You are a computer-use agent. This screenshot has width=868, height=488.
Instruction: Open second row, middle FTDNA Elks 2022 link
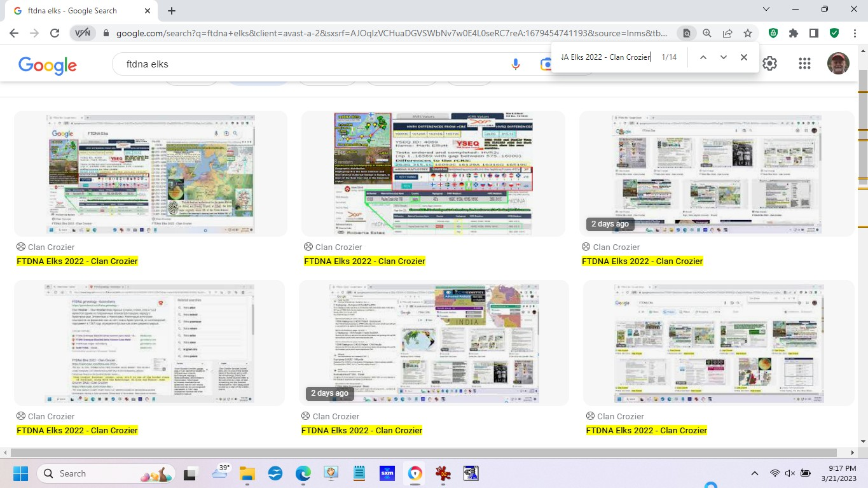coord(362,430)
